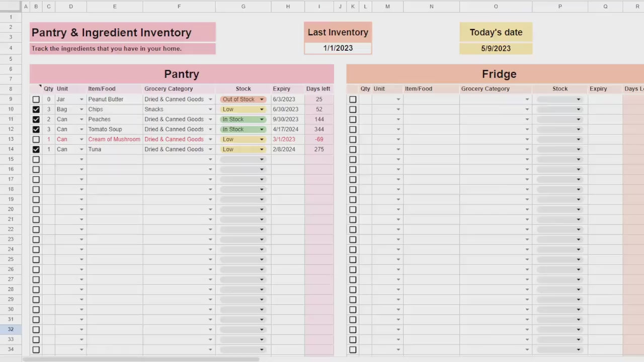Check the checkbox next to Peanut Butter
The width and height of the screenshot is (644, 362).
click(x=36, y=99)
